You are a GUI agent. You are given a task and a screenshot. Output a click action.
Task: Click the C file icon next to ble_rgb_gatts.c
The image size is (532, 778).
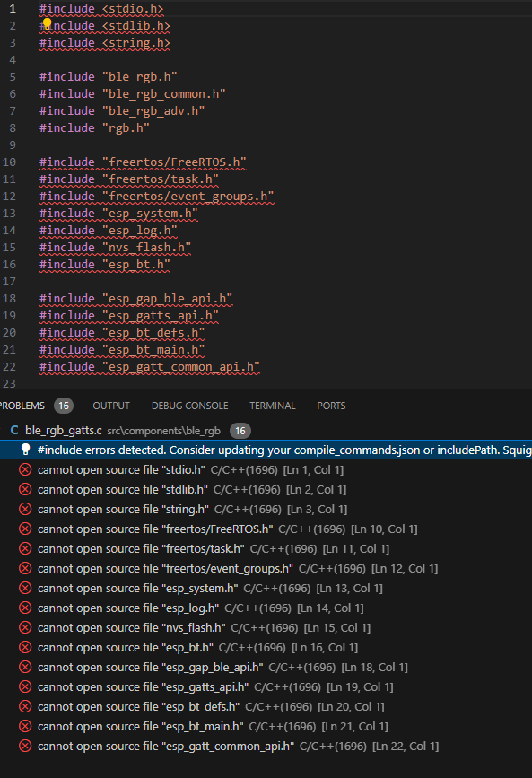coord(14,430)
